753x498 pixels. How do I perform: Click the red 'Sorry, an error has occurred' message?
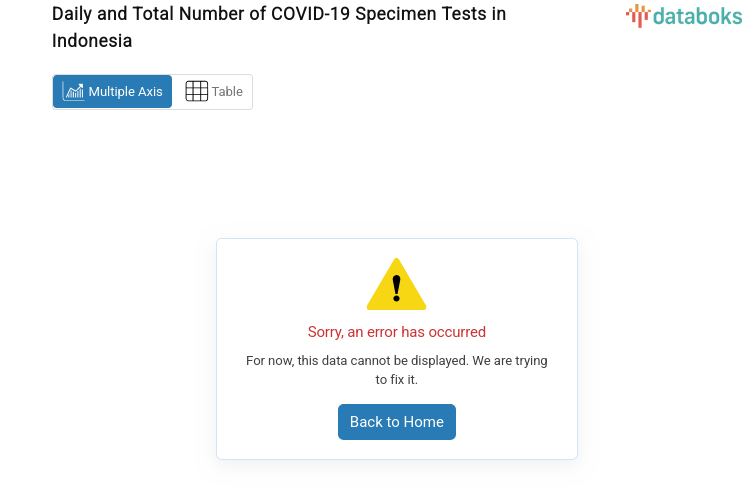point(397,332)
